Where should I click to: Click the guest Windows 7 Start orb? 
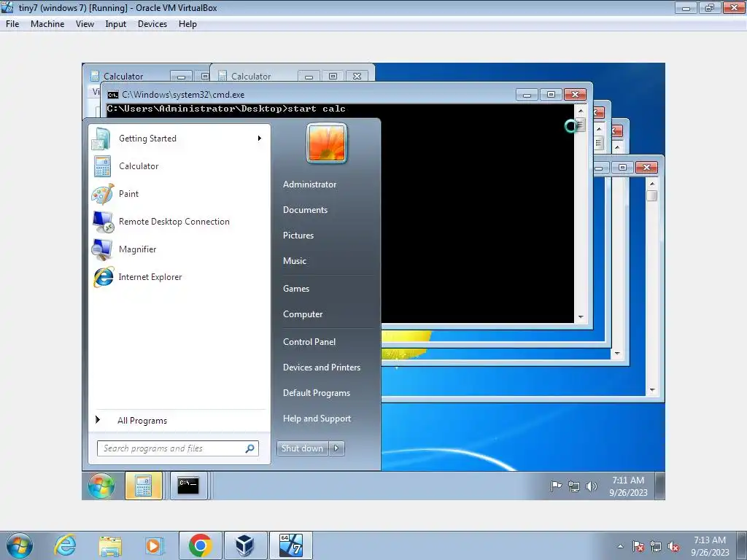point(101,486)
